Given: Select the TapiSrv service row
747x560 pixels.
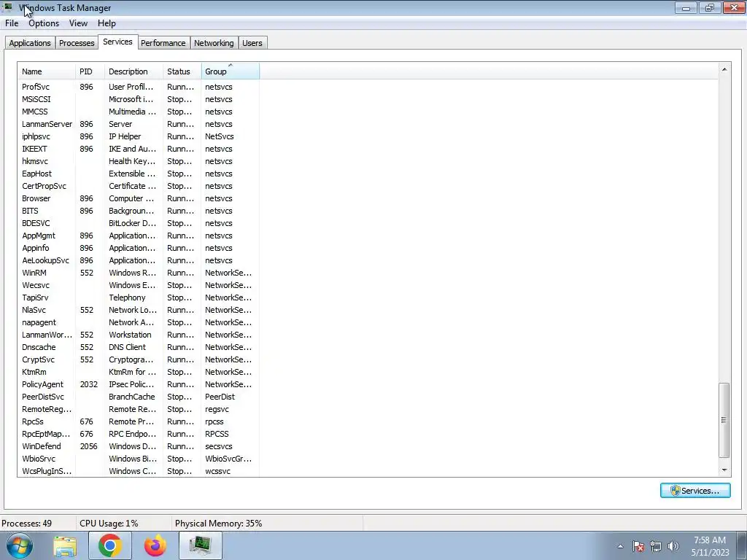Looking at the screenshot, I should pyautogui.click(x=139, y=297).
